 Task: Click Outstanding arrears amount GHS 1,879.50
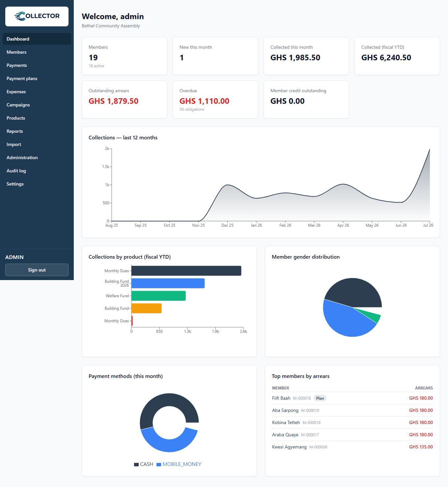pos(113,101)
